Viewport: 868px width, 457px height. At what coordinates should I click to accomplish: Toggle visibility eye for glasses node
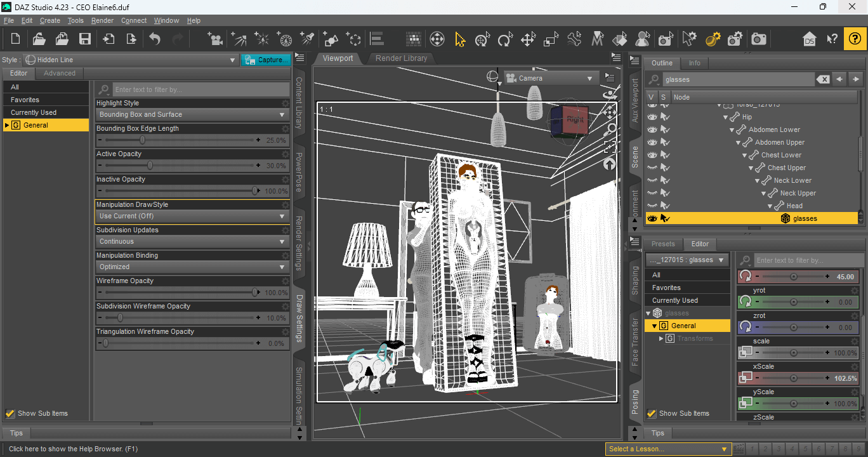coord(652,218)
